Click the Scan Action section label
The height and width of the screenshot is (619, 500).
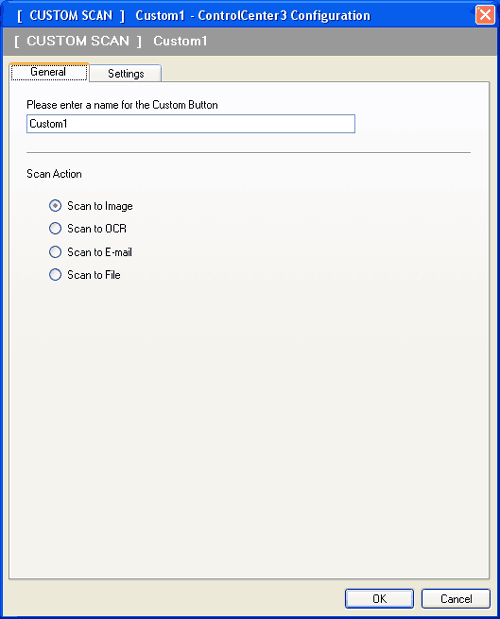click(x=54, y=174)
